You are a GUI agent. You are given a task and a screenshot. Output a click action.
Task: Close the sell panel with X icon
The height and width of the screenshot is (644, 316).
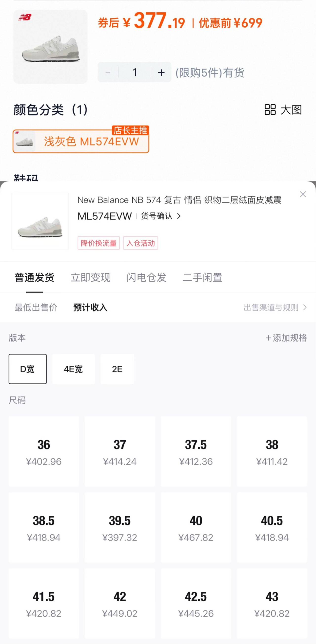pyautogui.click(x=303, y=194)
